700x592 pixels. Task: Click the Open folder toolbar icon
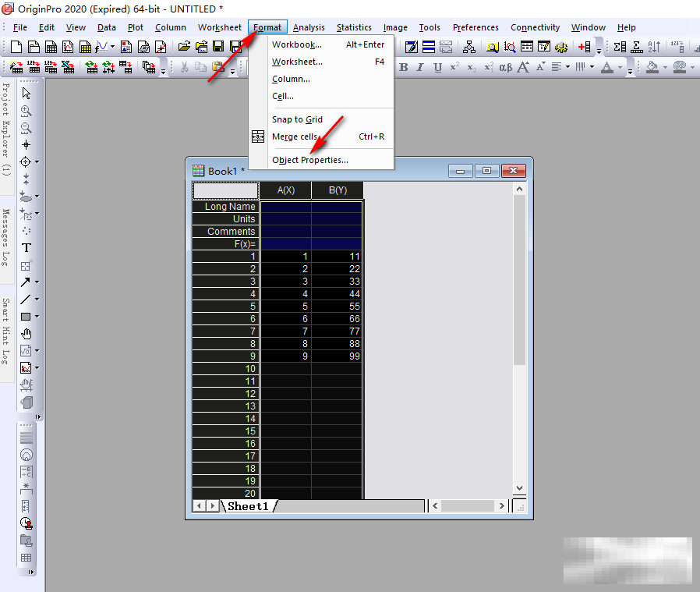(x=184, y=47)
